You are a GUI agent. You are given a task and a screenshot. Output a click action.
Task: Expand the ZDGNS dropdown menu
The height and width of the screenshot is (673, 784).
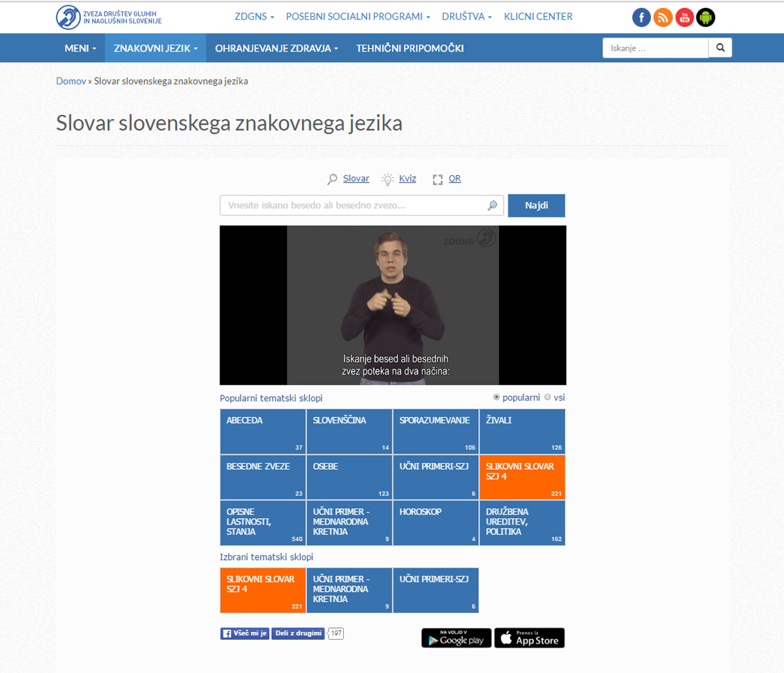click(x=254, y=16)
